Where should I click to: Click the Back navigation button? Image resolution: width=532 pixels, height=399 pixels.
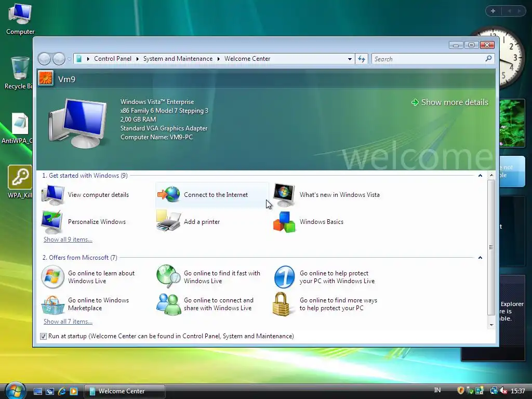tap(44, 59)
